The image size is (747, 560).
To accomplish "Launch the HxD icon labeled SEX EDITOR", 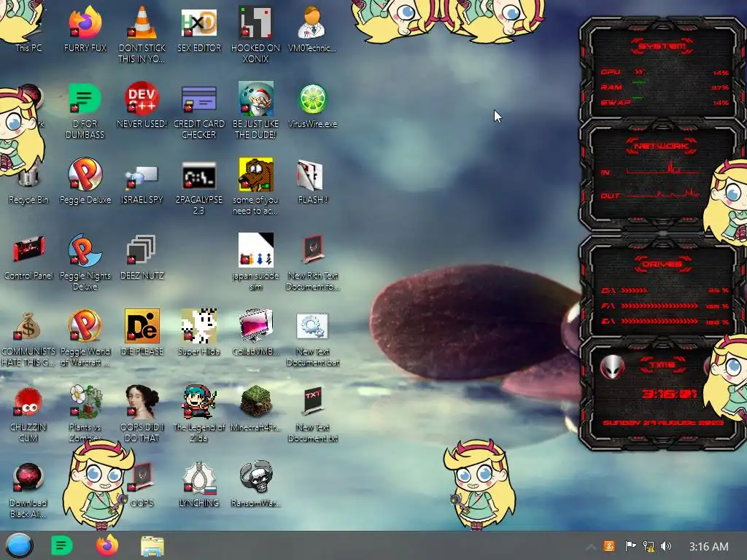I will [x=198, y=23].
